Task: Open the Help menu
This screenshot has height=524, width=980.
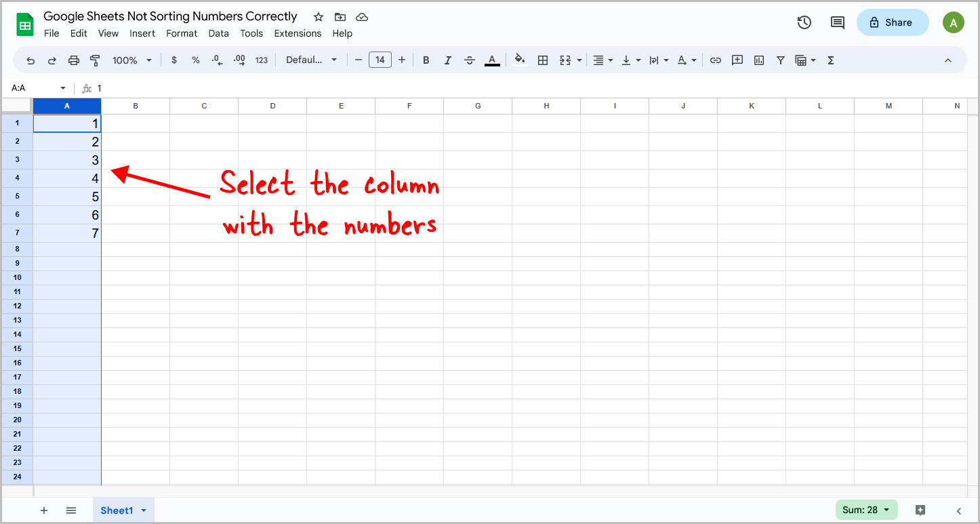Action: [342, 33]
